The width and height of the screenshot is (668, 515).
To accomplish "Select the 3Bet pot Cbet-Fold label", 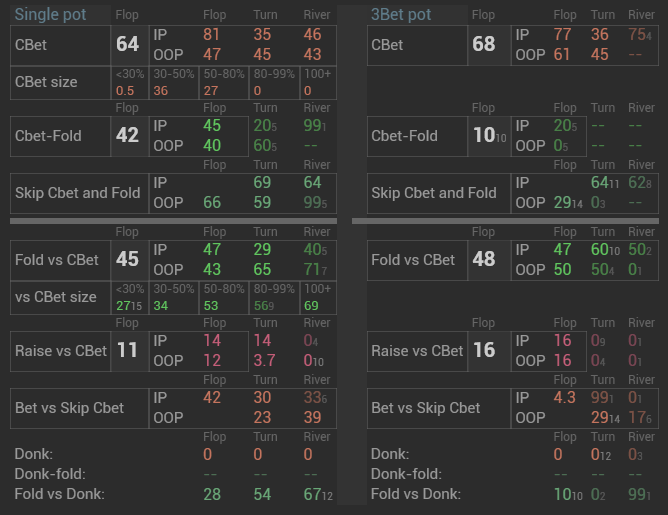I will pyautogui.click(x=404, y=136).
